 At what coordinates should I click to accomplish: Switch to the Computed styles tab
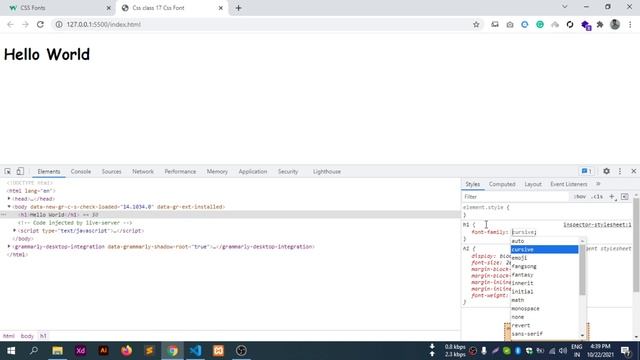click(x=502, y=184)
